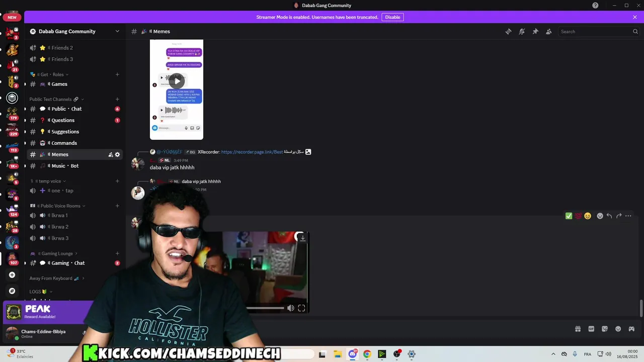Viewport: 644px width, 362px height.
Task: Toggle mute on embedded video volume
Action: (x=290, y=308)
